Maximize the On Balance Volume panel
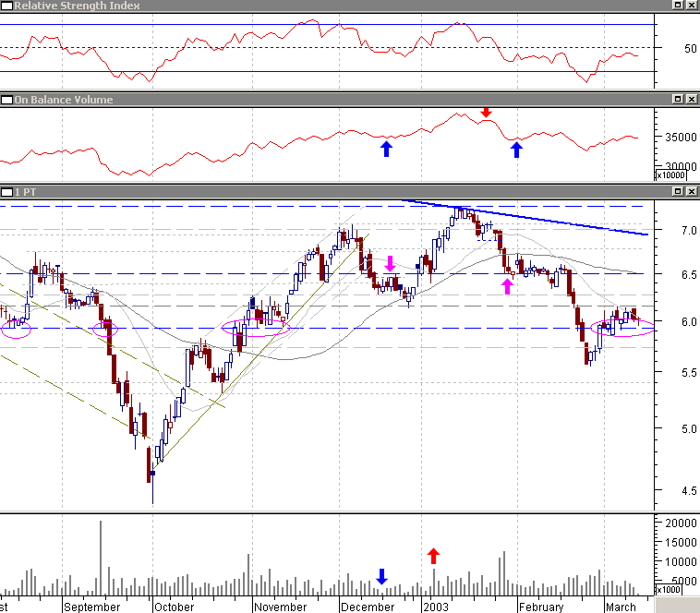The image size is (700, 613). pyautogui.click(x=677, y=99)
